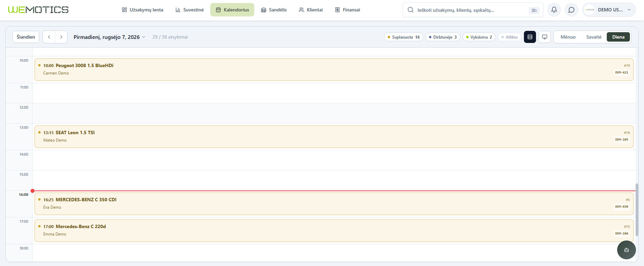Open Kalendorius tab

(232, 10)
